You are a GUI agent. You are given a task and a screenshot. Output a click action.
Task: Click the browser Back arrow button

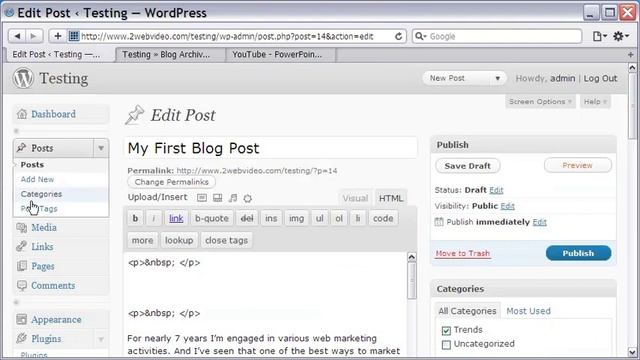click(x=17, y=36)
